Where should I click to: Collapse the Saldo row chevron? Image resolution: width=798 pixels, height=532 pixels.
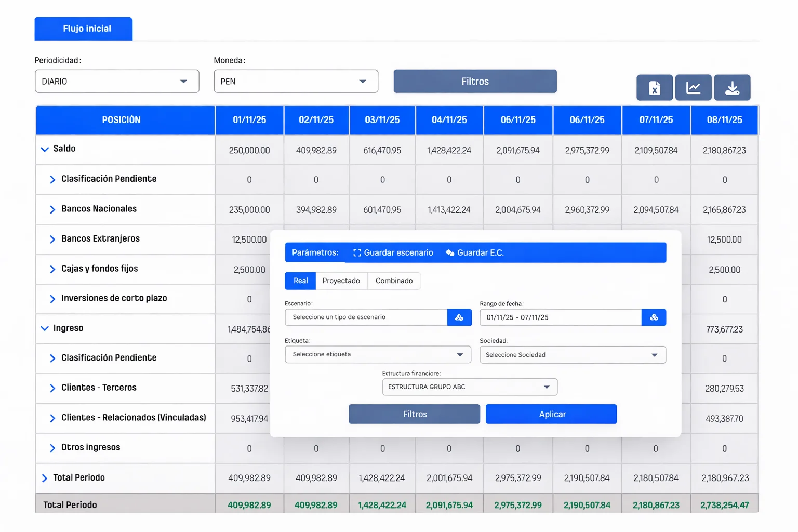tap(45, 149)
